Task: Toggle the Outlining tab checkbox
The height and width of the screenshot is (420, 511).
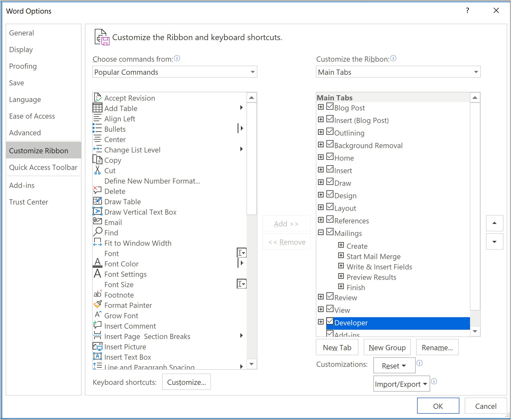Action: (330, 132)
